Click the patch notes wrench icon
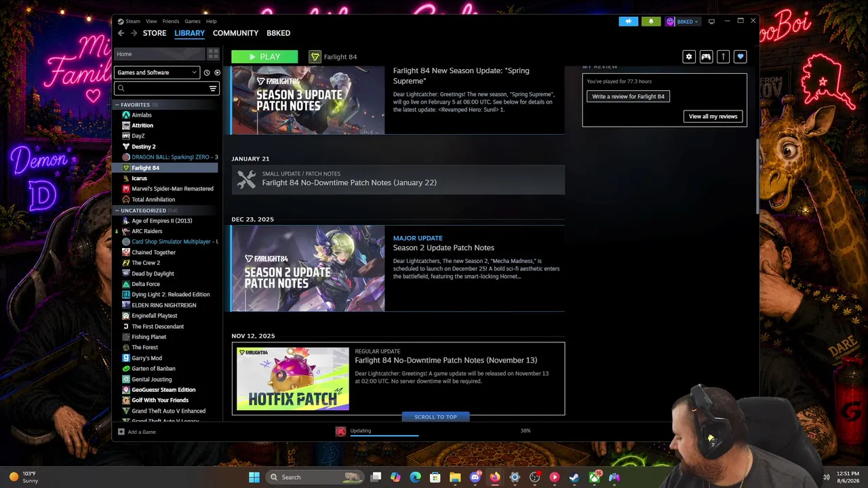The width and height of the screenshot is (868, 488). [247, 180]
